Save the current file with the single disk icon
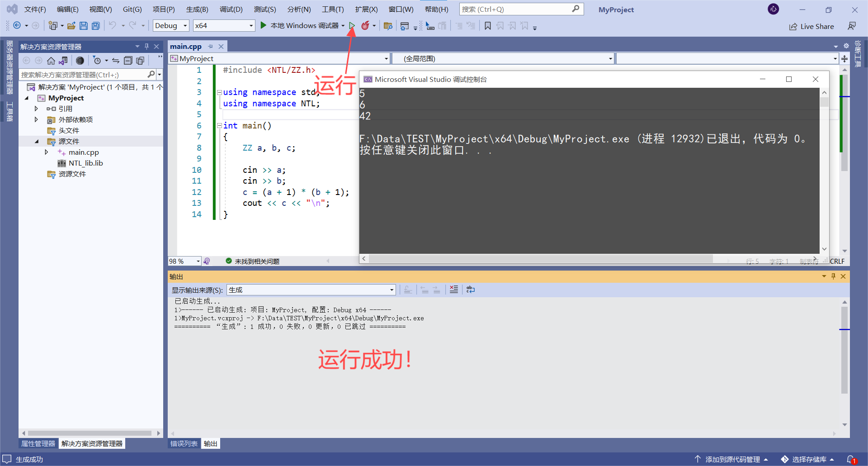This screenshot has width=868, height=466. [x=84, y=26]
